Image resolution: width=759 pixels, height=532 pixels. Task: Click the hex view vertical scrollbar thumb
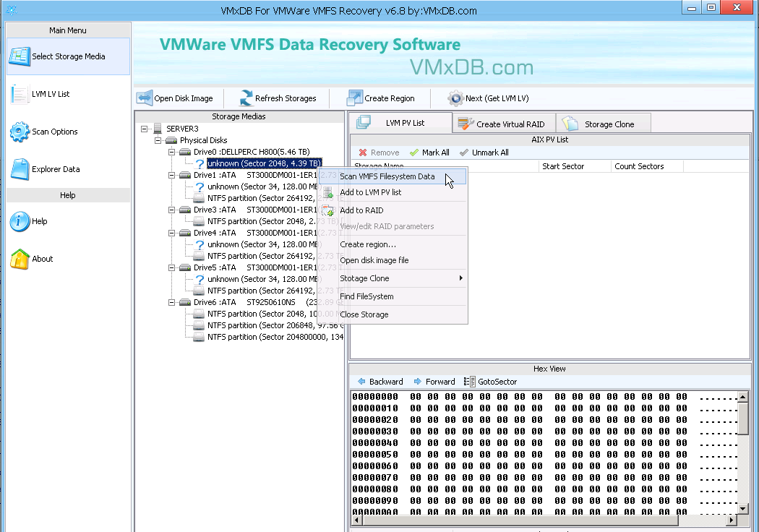coord(743,419)
